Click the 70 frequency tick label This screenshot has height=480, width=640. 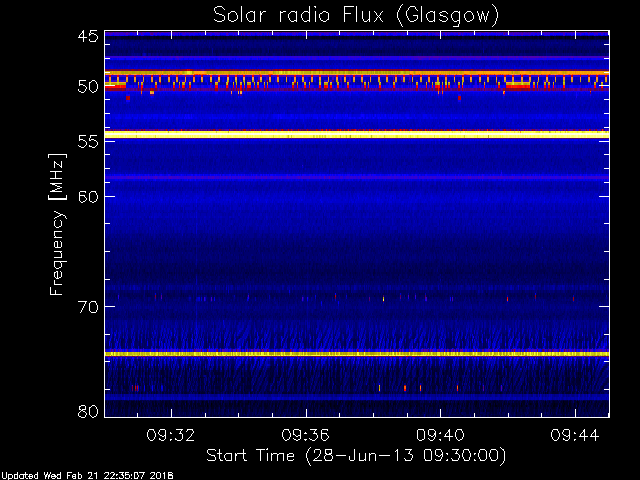coord(88,307)
